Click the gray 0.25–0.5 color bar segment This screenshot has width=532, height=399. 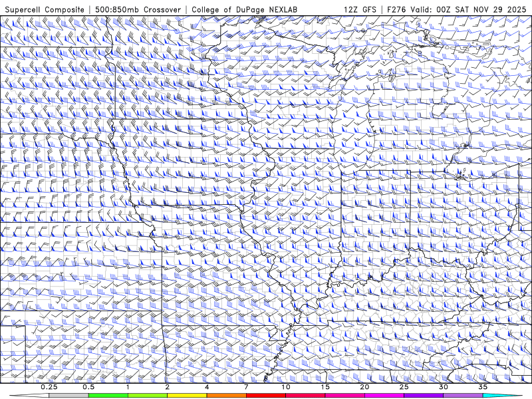pos(69,396)
